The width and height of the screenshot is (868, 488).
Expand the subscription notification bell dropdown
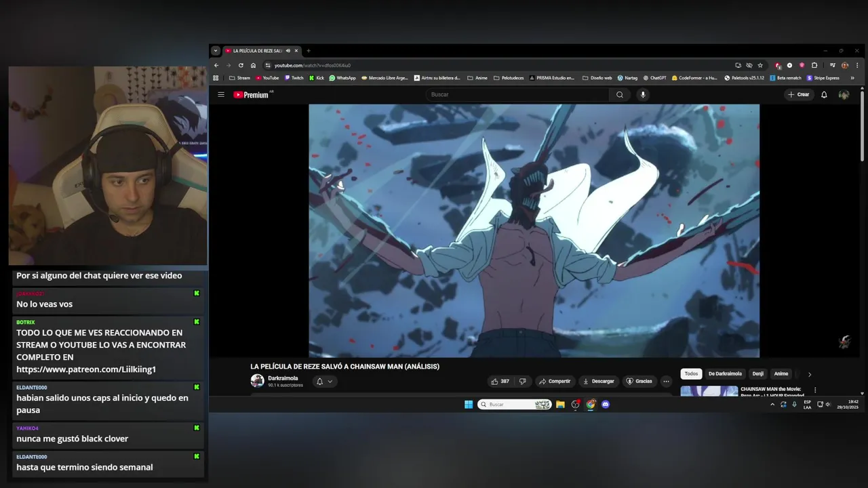(x=325, y=382)
